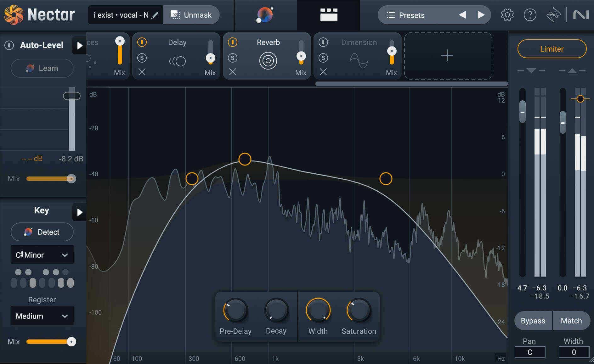This screenshot has width=594, height=364.
Task: Solo the Delay module
Action: [x=142, y=58]
